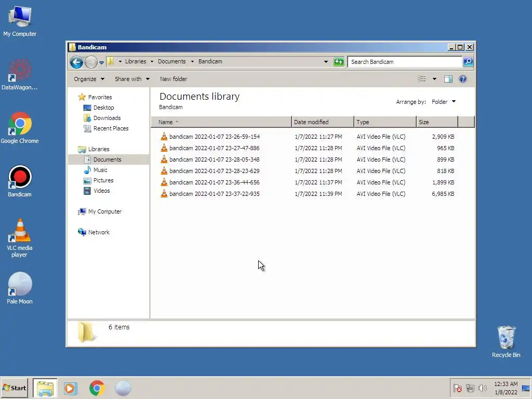This screenshot has height=399, width=532.
Task: Click the volume speaker tray icon
Action: 482,388
